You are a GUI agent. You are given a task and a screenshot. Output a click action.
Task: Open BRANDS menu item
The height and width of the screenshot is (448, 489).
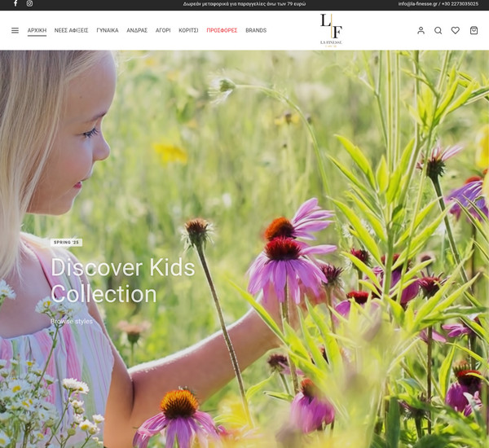click(x=256, y=30)
